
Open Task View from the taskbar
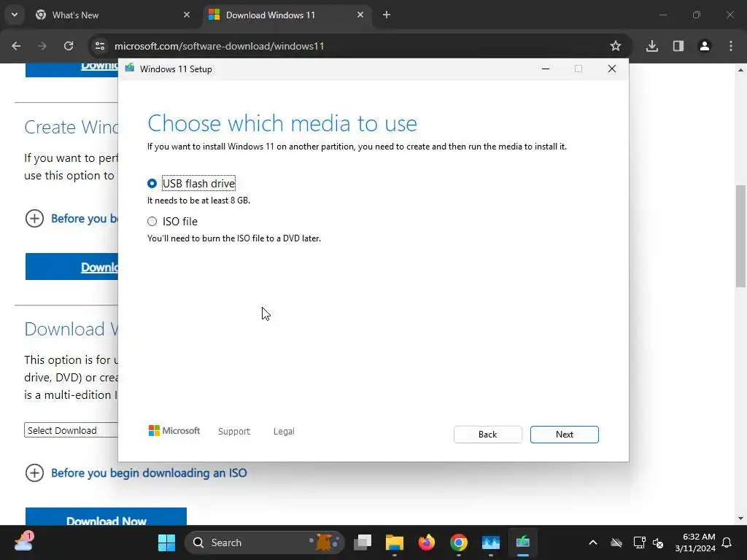coord(363,542)
